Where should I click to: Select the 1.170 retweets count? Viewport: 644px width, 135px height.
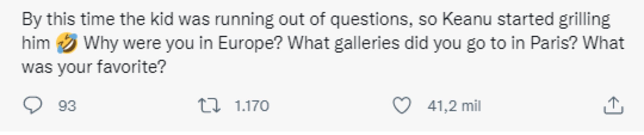(x=252, y=106)
